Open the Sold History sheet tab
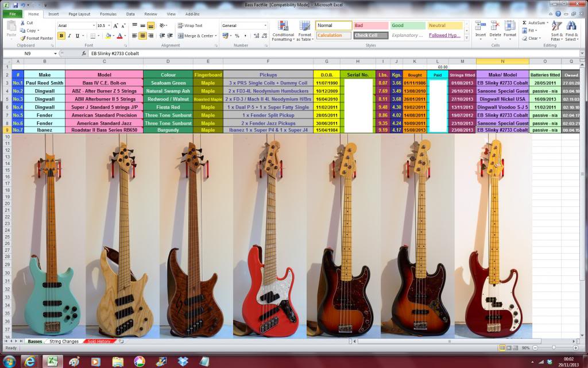The image size is (588, 368). 99,342
